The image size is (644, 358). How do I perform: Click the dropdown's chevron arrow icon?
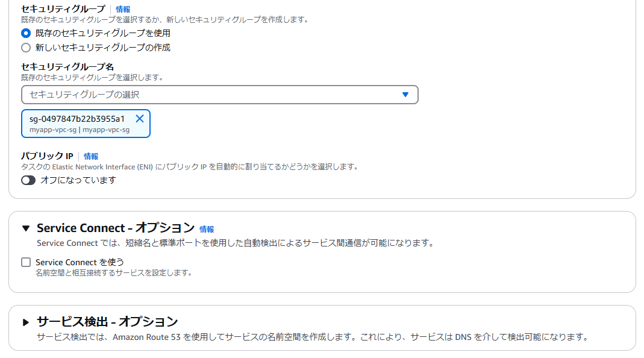point(405,95)
